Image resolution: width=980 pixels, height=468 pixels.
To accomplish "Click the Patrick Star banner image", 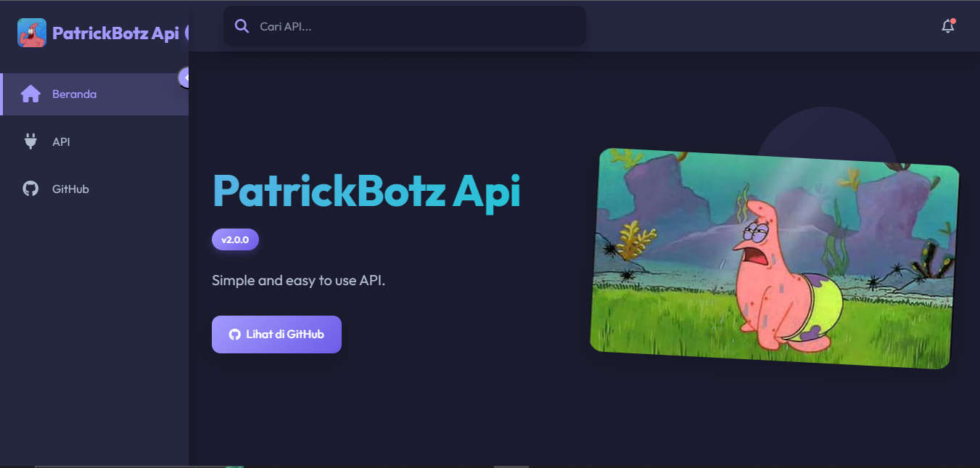I will 775,259.
